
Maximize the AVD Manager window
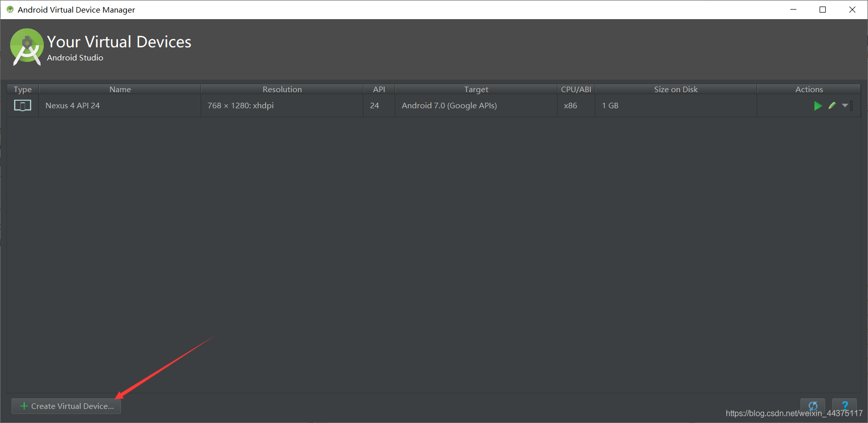(x=823, y=10)
